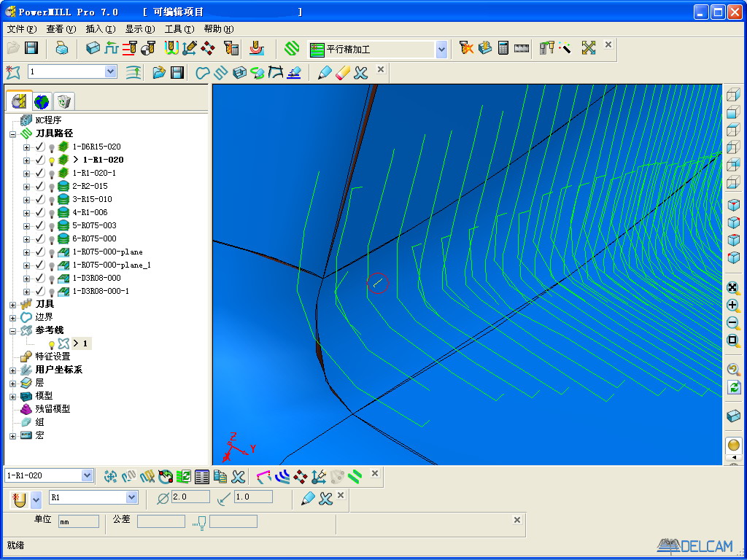Open the pattern name dropdown showing 1
Viewport: 747px width, 560px height.
[x=111, y=72]
